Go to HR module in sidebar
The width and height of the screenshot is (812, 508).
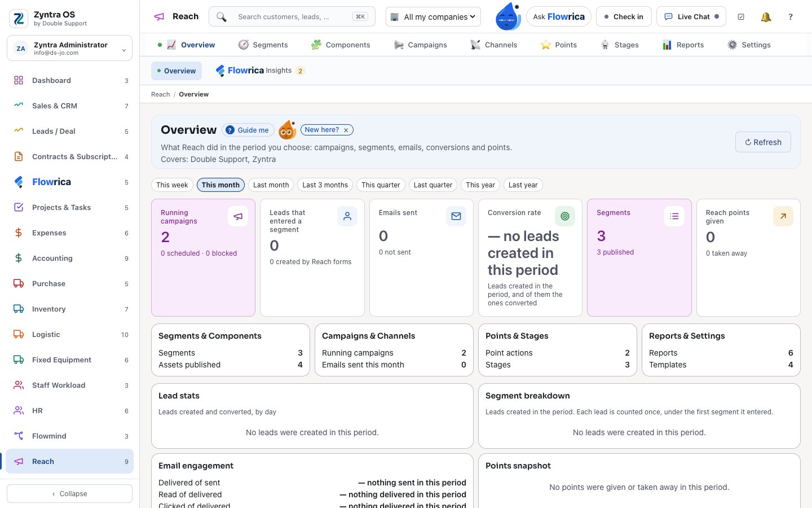[x=70, y=411]
